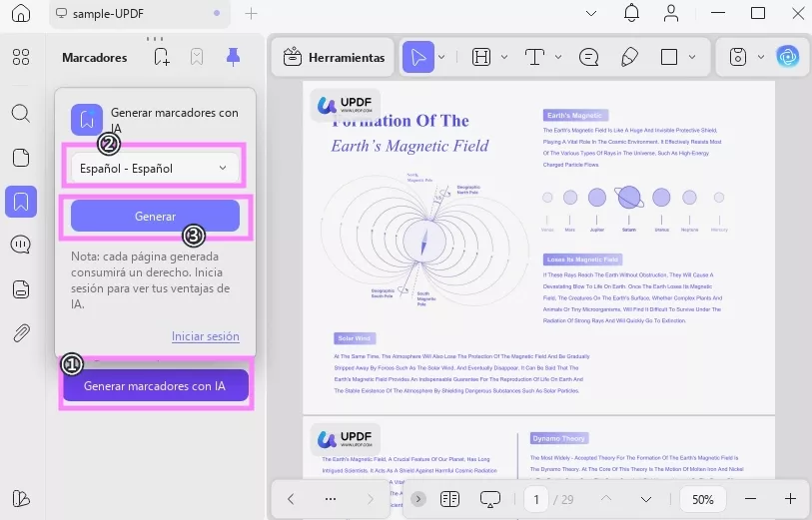Open the form fields panel icon
812x520 pixels.
point(21,289)
